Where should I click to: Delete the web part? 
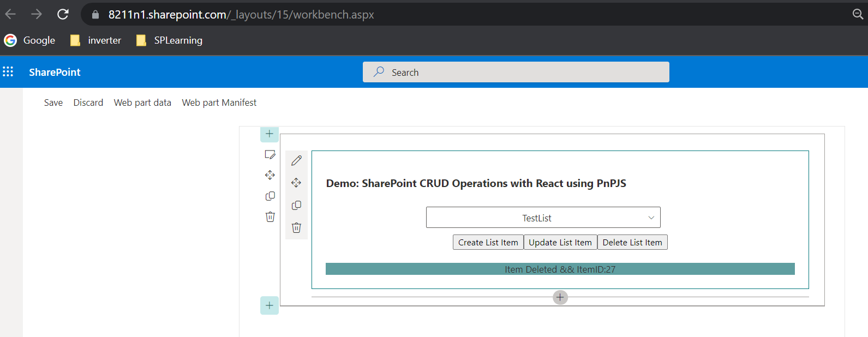296,227
